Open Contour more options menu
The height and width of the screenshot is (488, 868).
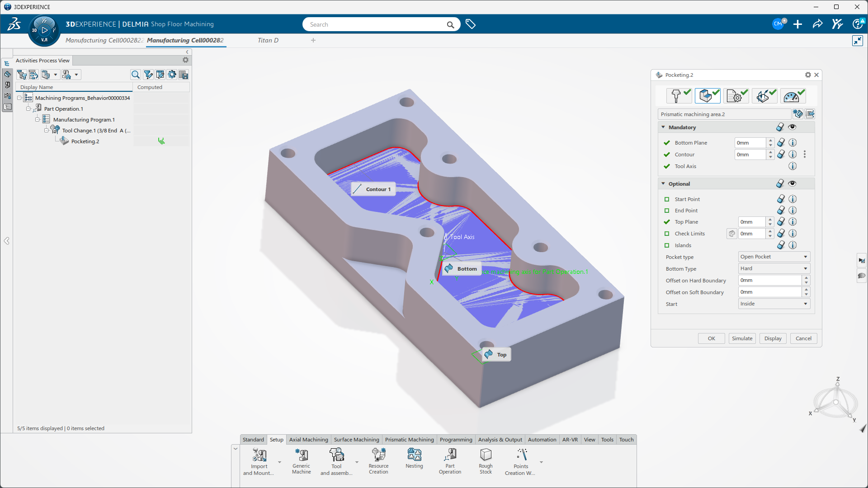[805, 154]
